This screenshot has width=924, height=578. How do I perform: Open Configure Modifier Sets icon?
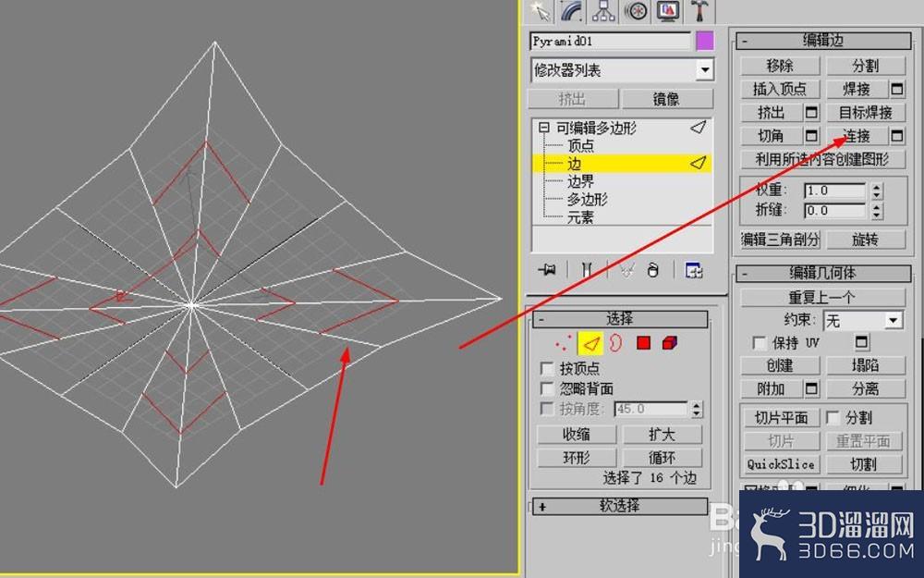pos(694,270)
